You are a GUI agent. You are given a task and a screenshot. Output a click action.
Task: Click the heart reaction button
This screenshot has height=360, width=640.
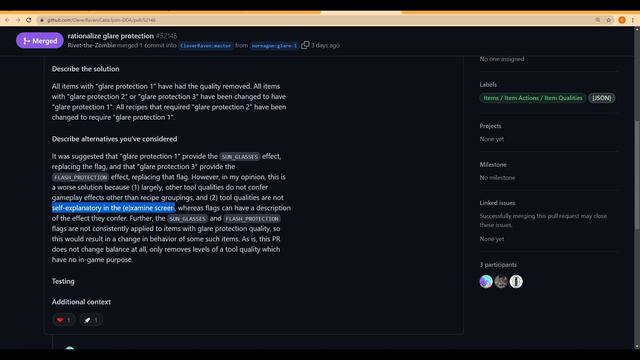[64, 320]
